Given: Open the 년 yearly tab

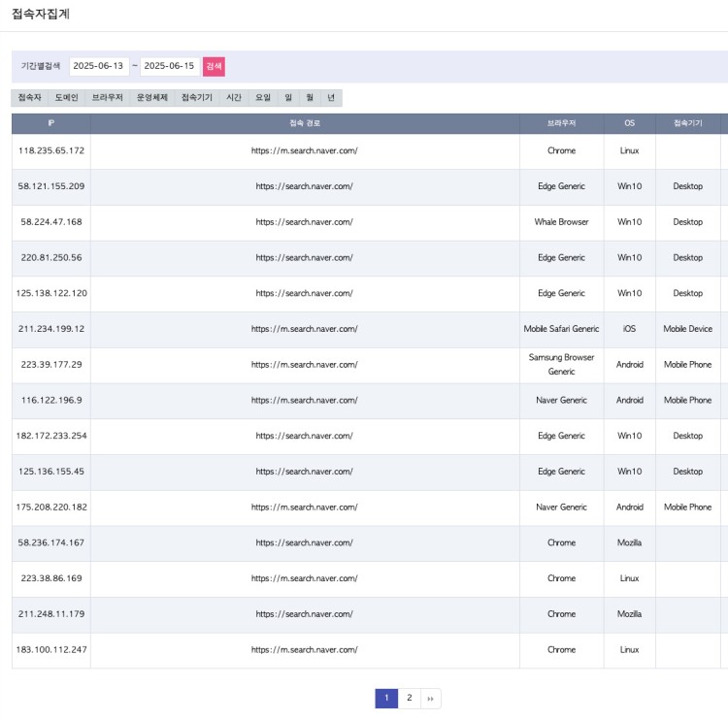Looking at the screenshot, I should pyautogui.click(x=331, y=98).
